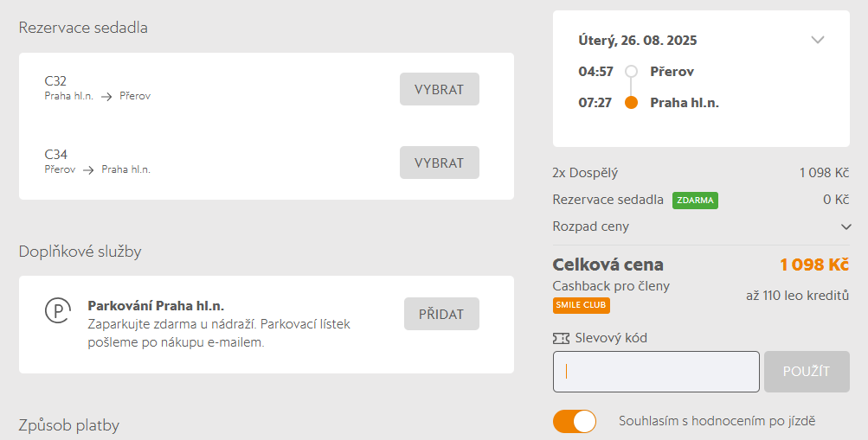
Task: Click the green ZDARMA badge
Action: coord(695,201)
